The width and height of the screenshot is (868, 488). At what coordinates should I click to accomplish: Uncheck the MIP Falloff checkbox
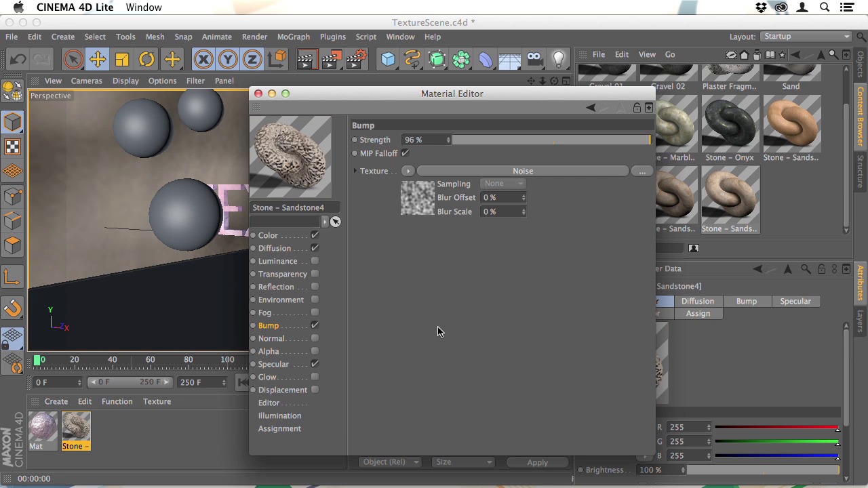405,153
